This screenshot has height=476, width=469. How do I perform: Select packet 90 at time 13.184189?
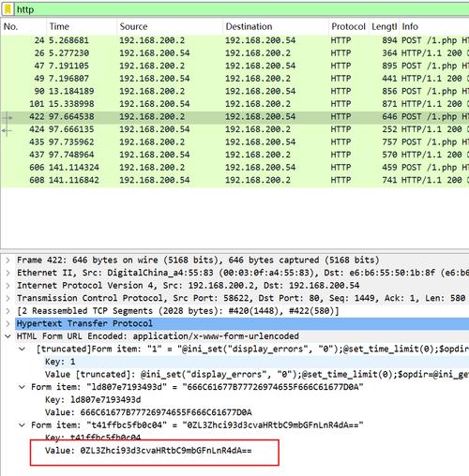point(234,91)
